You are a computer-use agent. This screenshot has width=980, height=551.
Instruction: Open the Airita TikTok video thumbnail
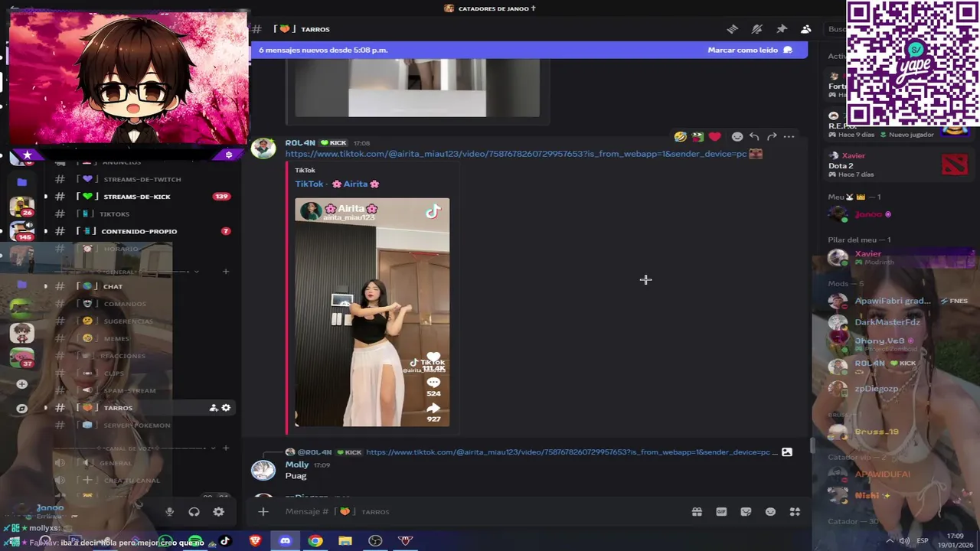(372, 312)
